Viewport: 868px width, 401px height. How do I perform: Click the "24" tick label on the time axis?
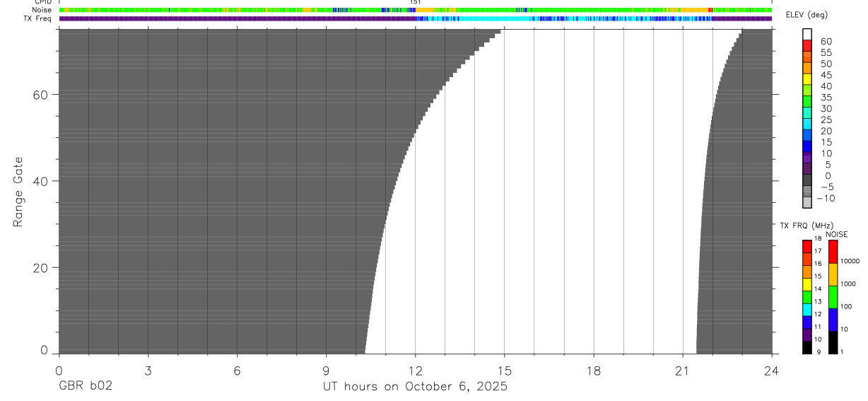pyautogui.click(x=772, y=370)
